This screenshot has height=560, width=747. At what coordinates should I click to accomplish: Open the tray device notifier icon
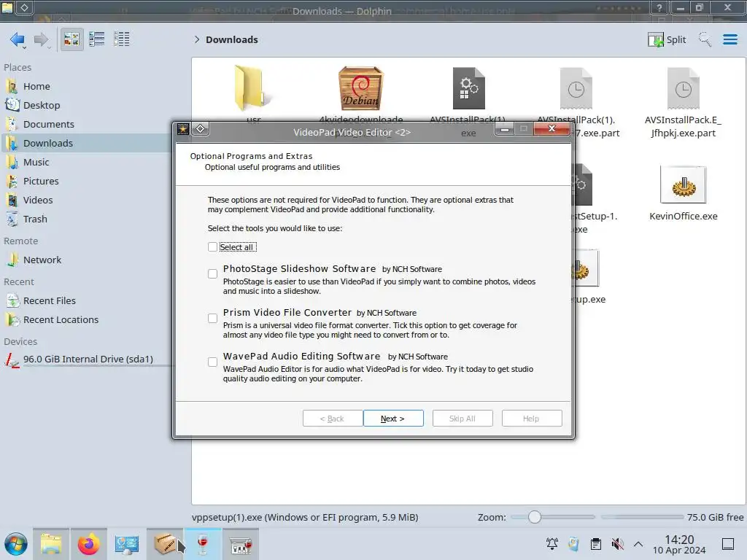[573, 544]
